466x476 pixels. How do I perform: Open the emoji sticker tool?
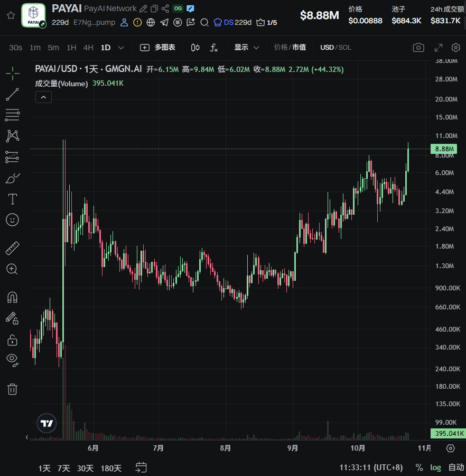[x=12, y=219]
